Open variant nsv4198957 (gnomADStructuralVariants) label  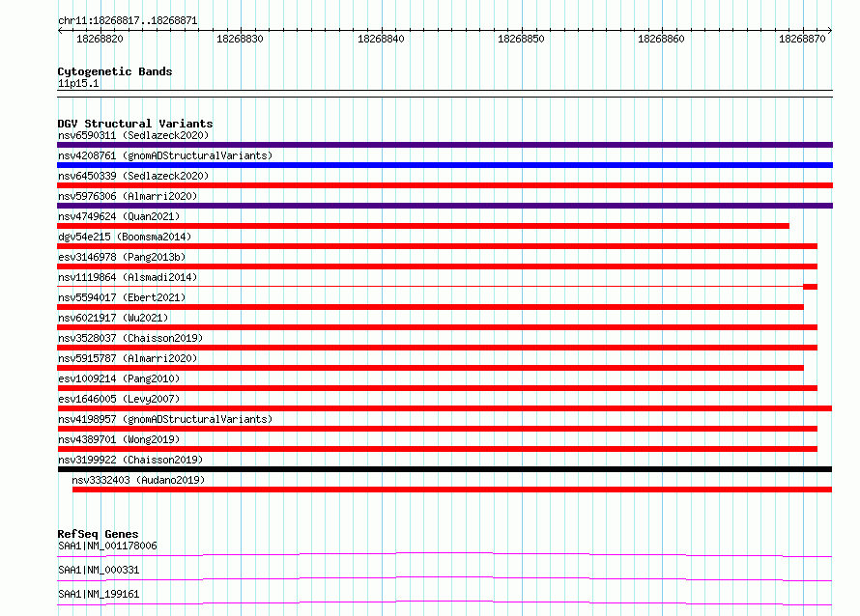coord(165,419)
